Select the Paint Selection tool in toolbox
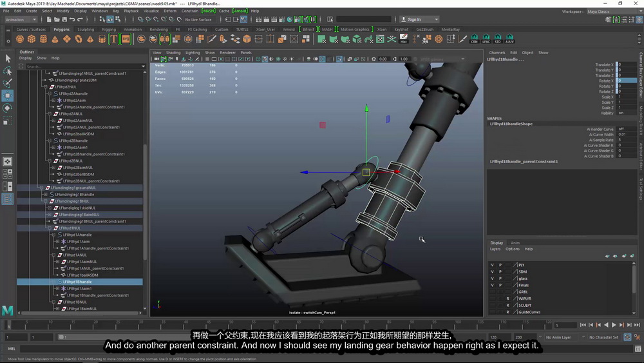Image resolution: width=644 pixels, height=363 pixels. click(x=7, y=83)
